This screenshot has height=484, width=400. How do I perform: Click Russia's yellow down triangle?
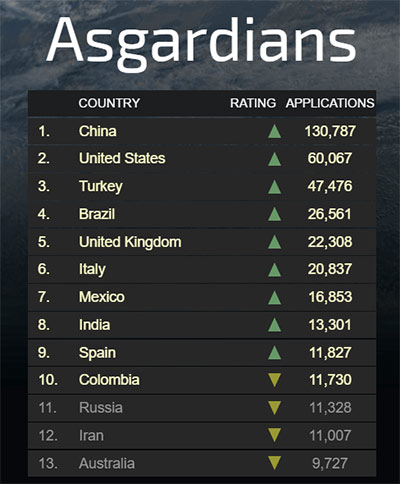click(x=274, y=408)
